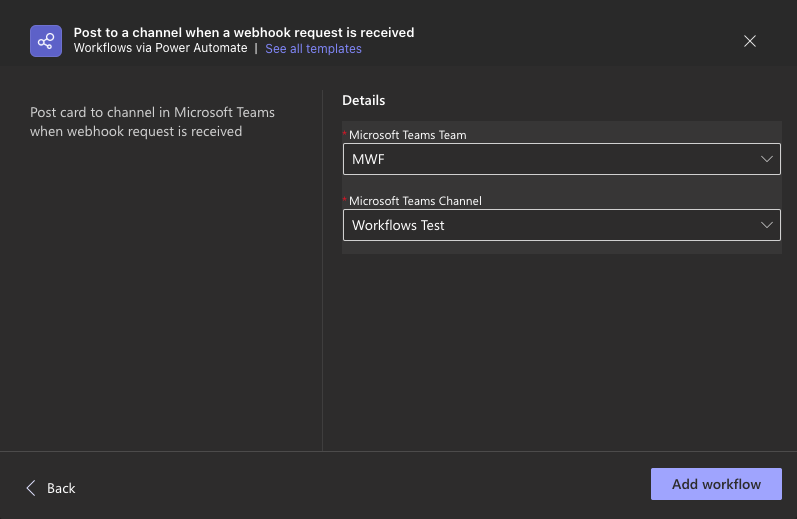Viewport: 797px width, 519px height.
Task: Click the separator before See all templates
Action: pos(256,48)
